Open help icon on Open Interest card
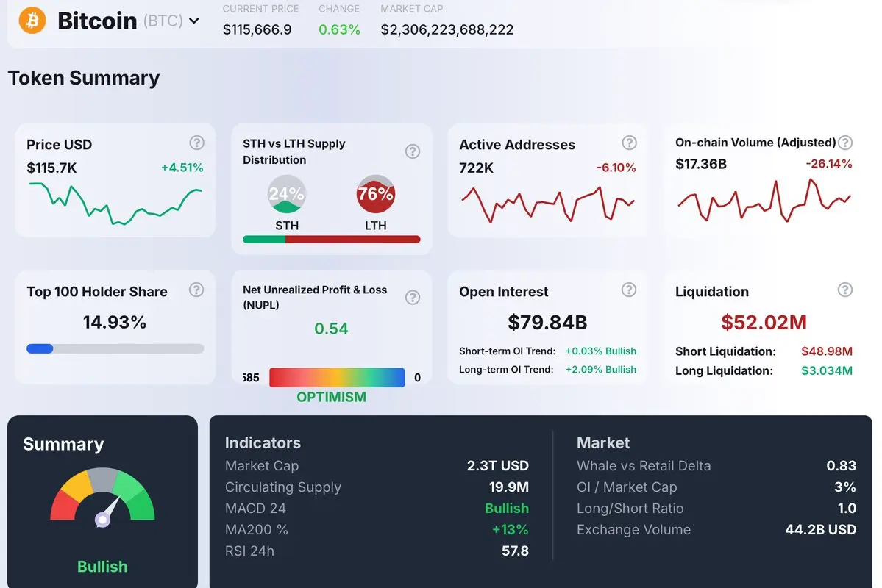 click(629, 290)
